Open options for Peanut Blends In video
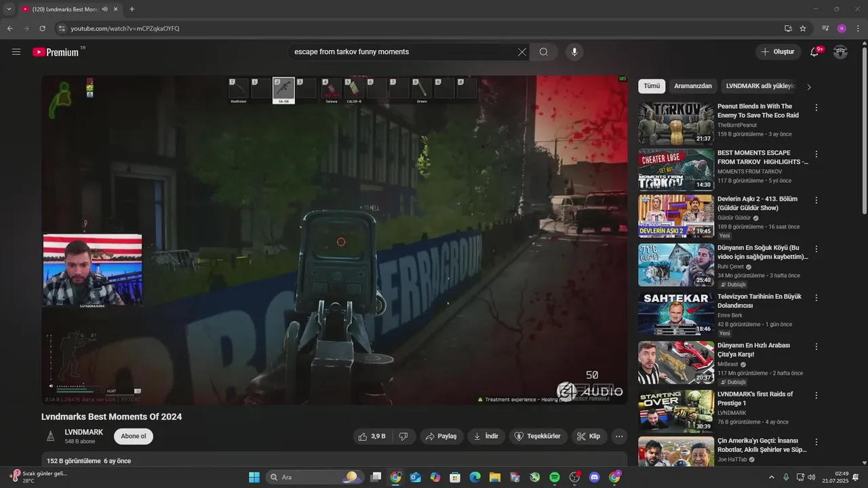 (x=816, y=108)
